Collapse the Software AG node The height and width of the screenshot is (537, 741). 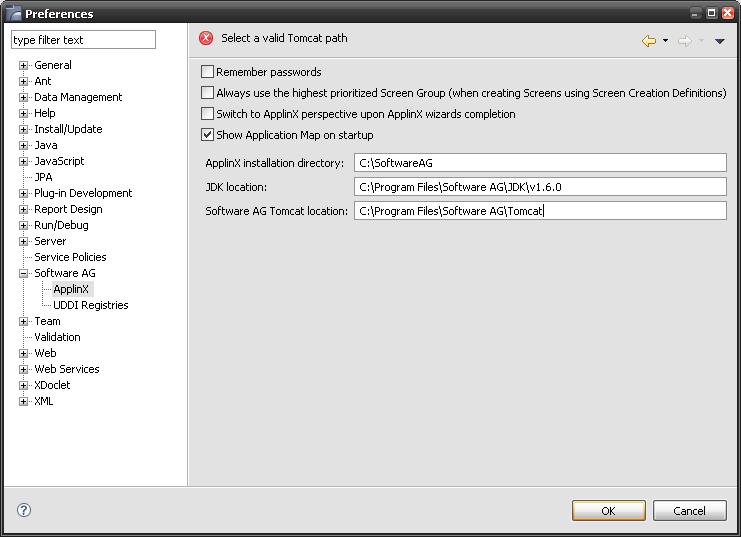23,273
